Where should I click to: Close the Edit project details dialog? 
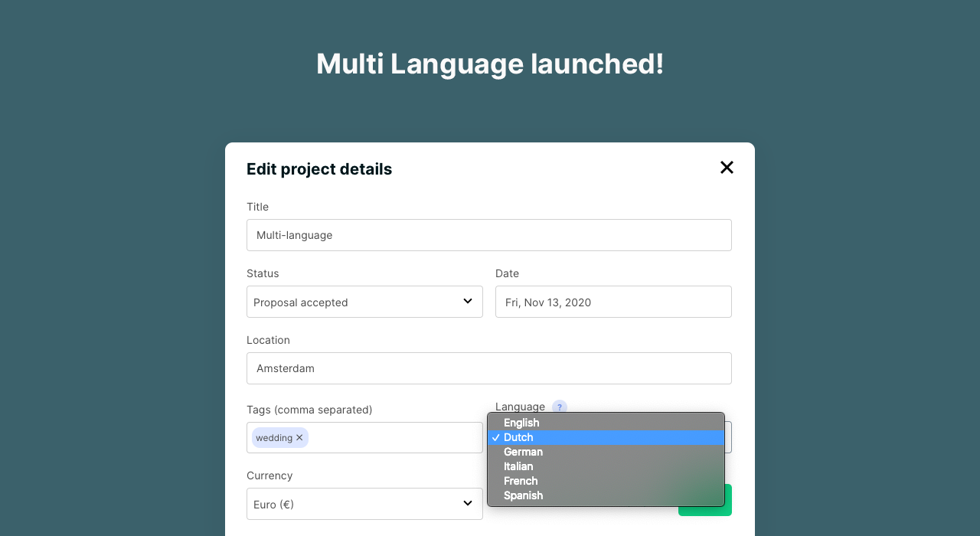727,168
